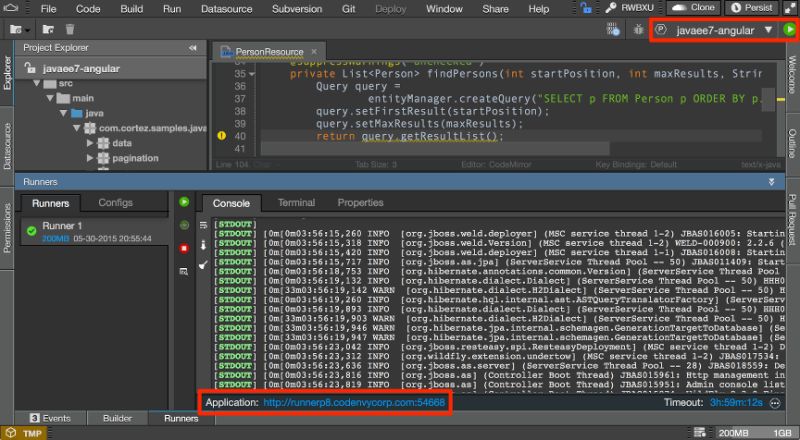Click the trash delete icon in toolbar
Image resolution: width=800 pixels, height=440 pixels.
[x=70, y=30]
